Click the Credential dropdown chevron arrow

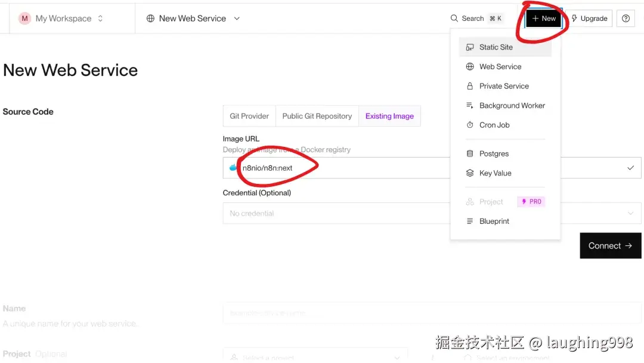[630, 213]
